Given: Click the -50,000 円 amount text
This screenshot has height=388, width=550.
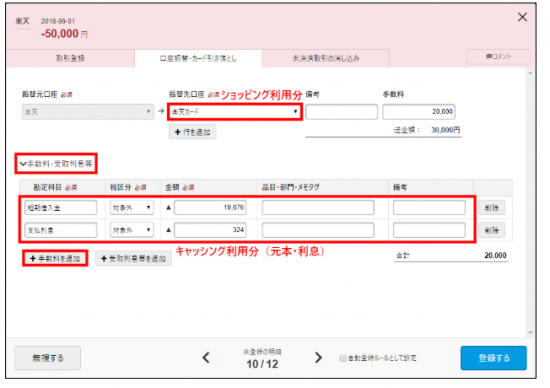Looking at the screenshot, I should click(x=65, y=34).
